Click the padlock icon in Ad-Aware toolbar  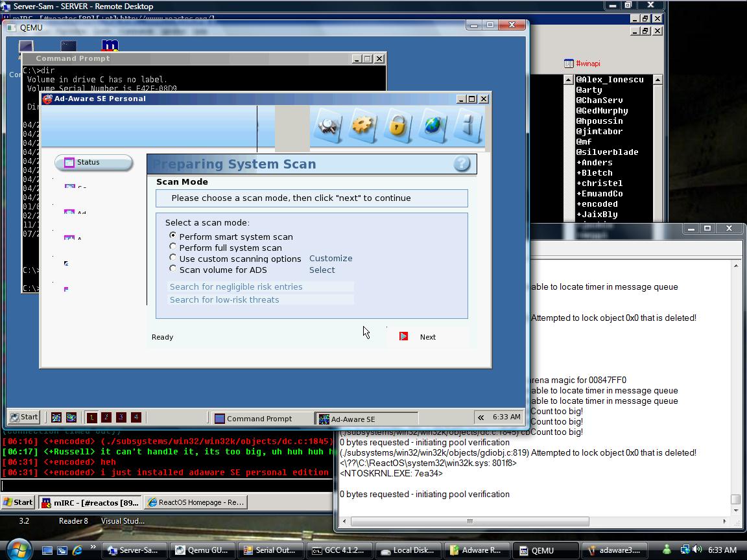point(397,125)
